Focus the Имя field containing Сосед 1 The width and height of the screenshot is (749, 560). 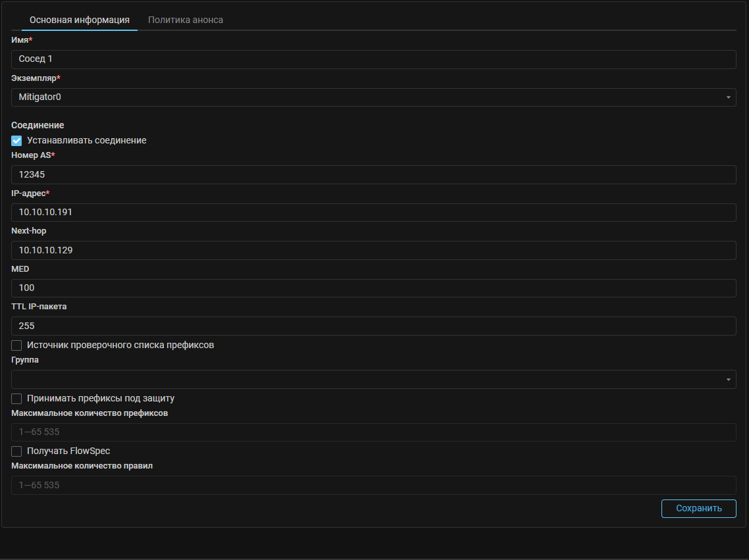[373, 59]
